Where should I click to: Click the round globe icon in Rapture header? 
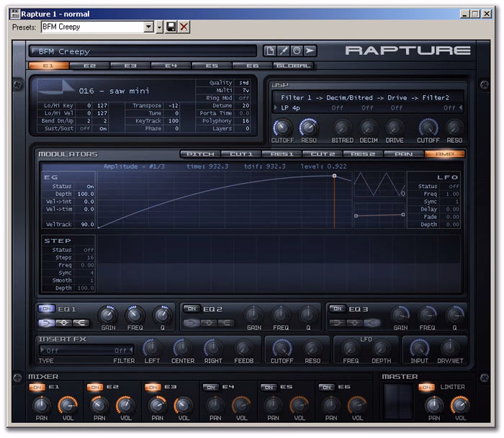(297, 51)
